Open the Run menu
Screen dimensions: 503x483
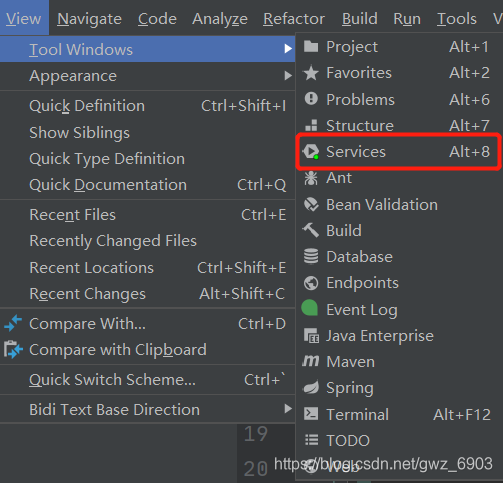click(407, 19)
